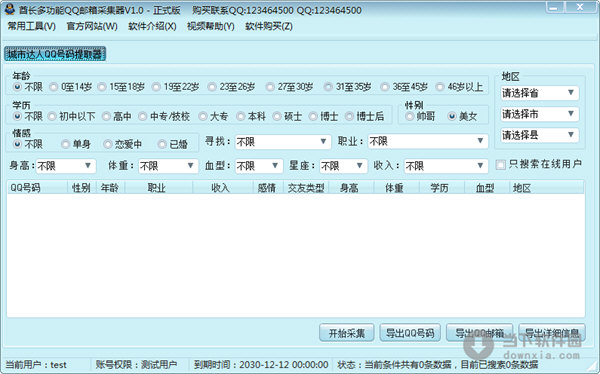Open the 请选择县 county dropdown
This screenshot has width=600, height=374.
[x=540, y=135]
